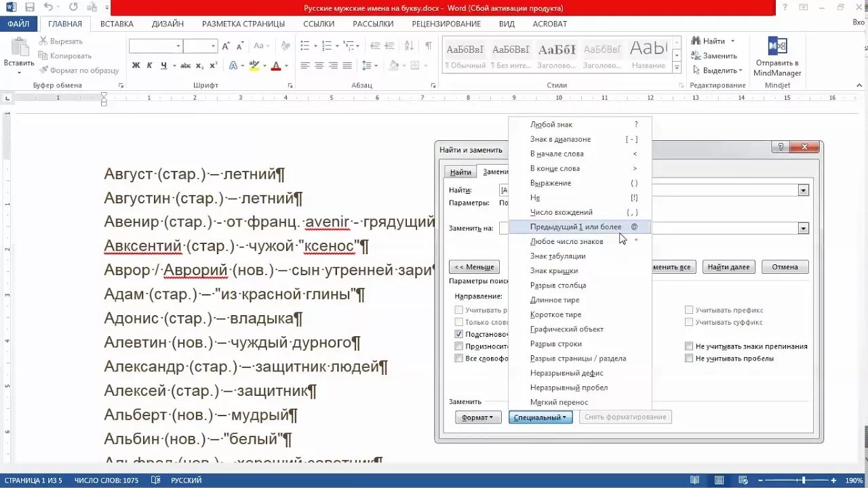Click word count ЧИСЛО СЛОВ: 1075
This screenshot has height=488, width=868.
point(106,481)
